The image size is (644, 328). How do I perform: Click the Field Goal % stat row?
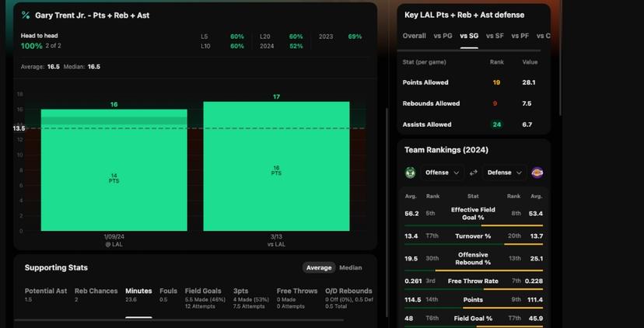coord(473,319)
